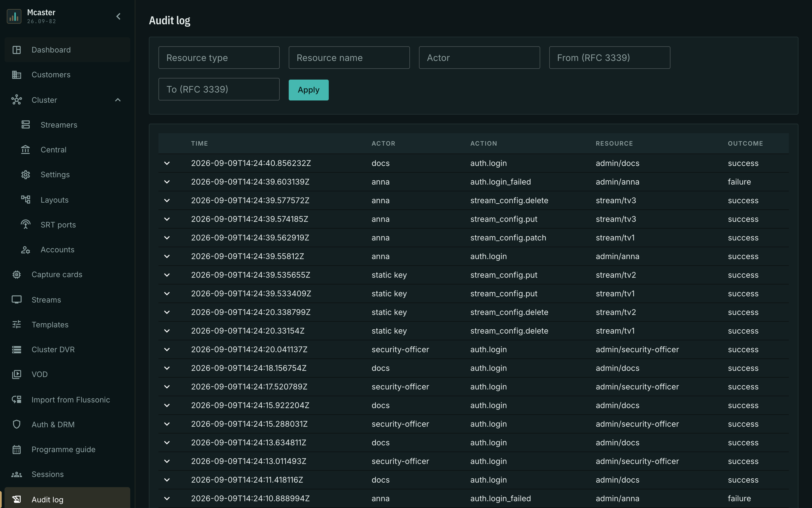Collapse the Cluster menu section

pyautogui.click(x=118, y=100)
